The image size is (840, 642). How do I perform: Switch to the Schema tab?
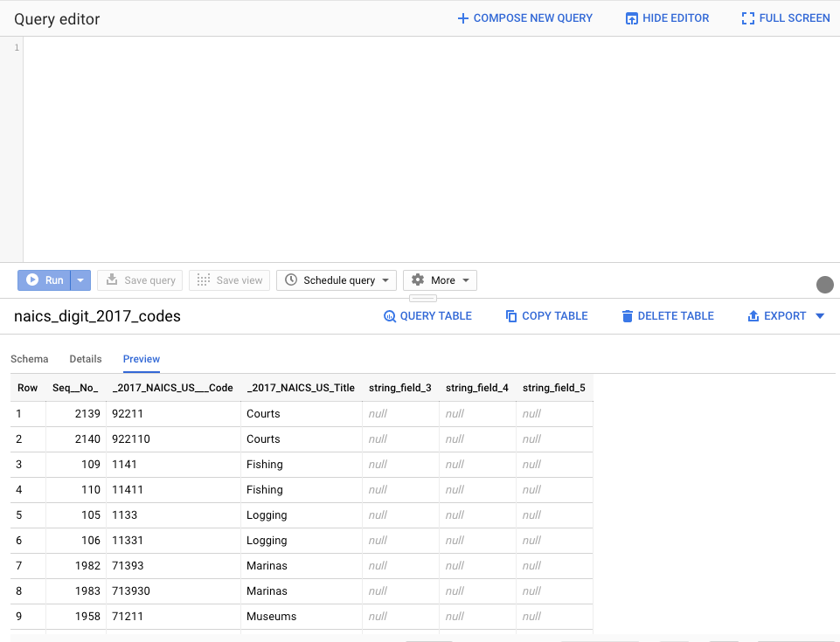(x=30, y=359)
